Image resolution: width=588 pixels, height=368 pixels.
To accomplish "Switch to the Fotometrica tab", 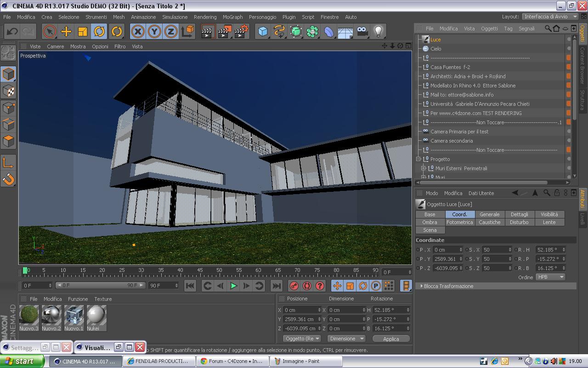I will [459, 222].
